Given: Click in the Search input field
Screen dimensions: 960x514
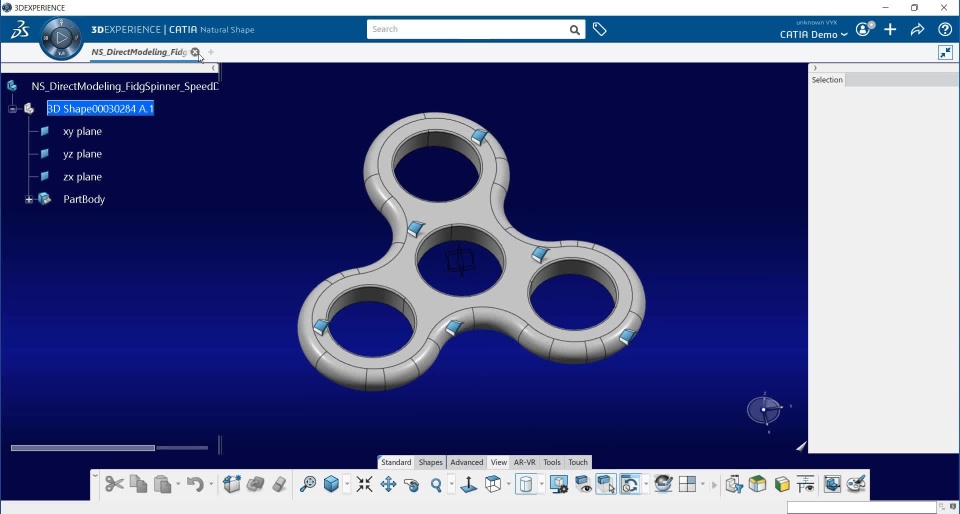Looking at the screenshot, I should [x=467, y=29].
